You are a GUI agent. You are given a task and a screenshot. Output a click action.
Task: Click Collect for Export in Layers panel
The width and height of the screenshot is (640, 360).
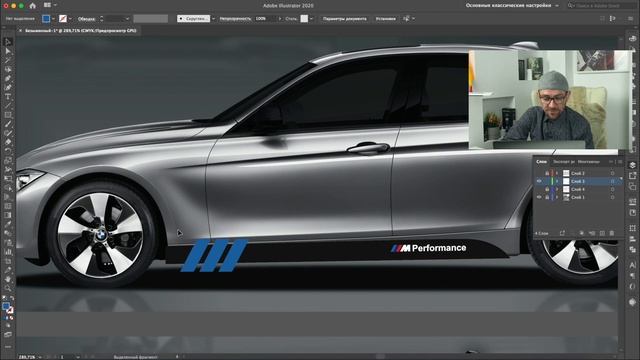pyautogui.click(x=562, y=233)
